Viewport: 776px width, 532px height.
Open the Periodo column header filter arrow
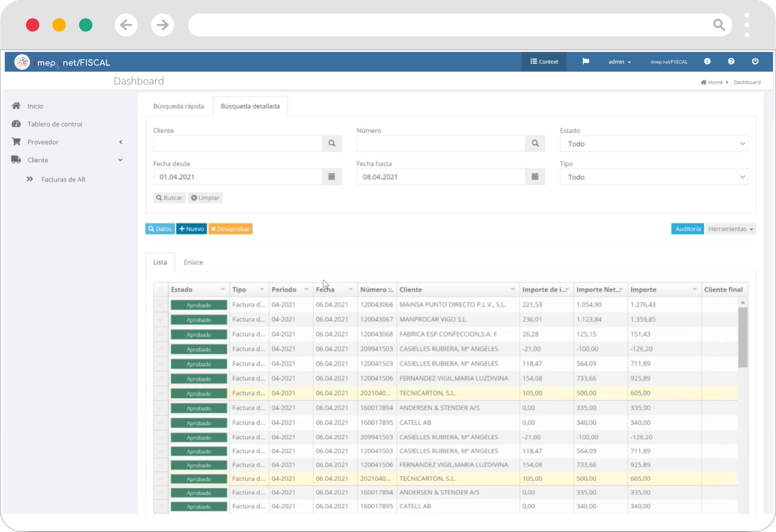pyautogui.click(x=306, y=289)
